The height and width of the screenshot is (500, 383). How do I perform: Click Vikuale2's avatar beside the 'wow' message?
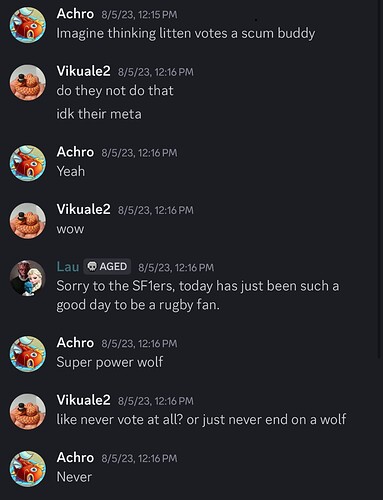(x=27, y=221)
